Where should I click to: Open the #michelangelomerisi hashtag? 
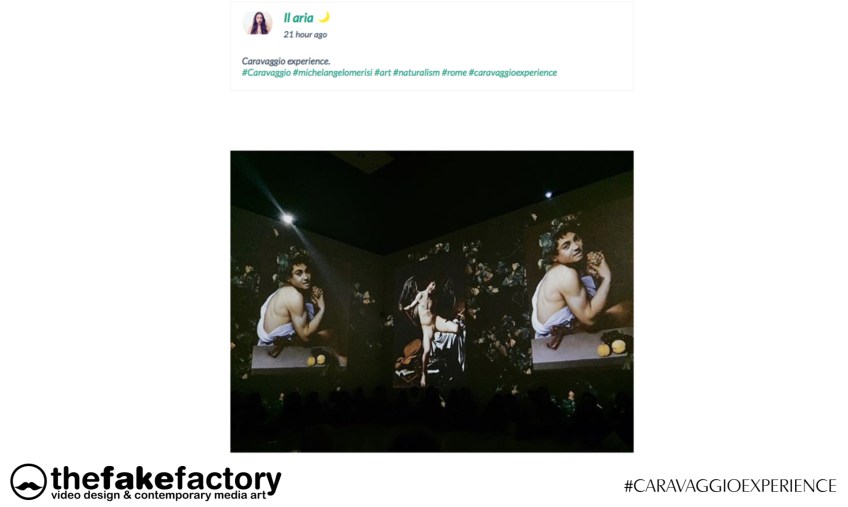click(x=333, y=73)
